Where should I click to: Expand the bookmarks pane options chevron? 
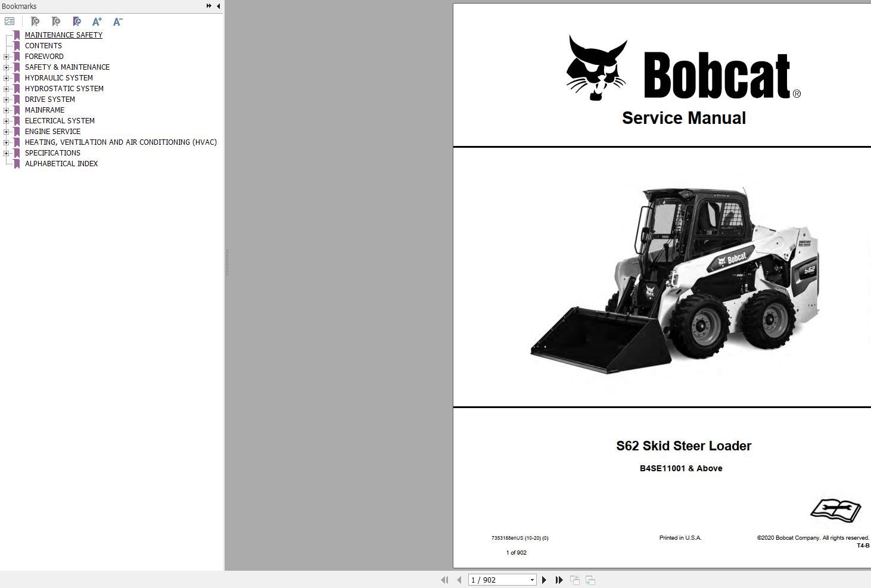[208, 5]
